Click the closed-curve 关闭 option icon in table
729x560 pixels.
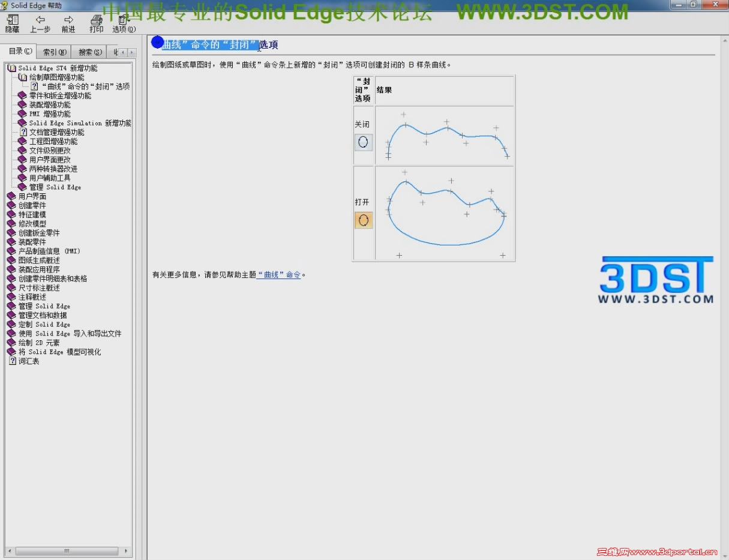click(363, 142)
